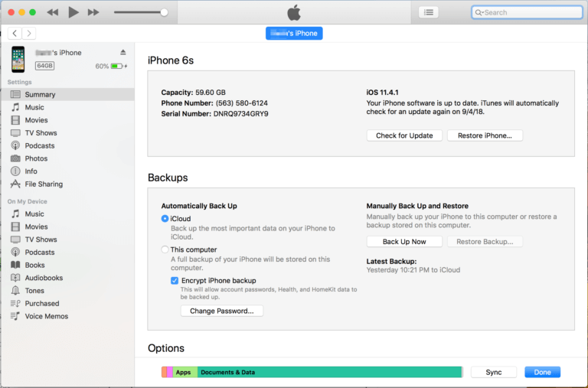The image size is (588, 388).
Task: Select the iCloud backup radio button
Action: [165, 219]
